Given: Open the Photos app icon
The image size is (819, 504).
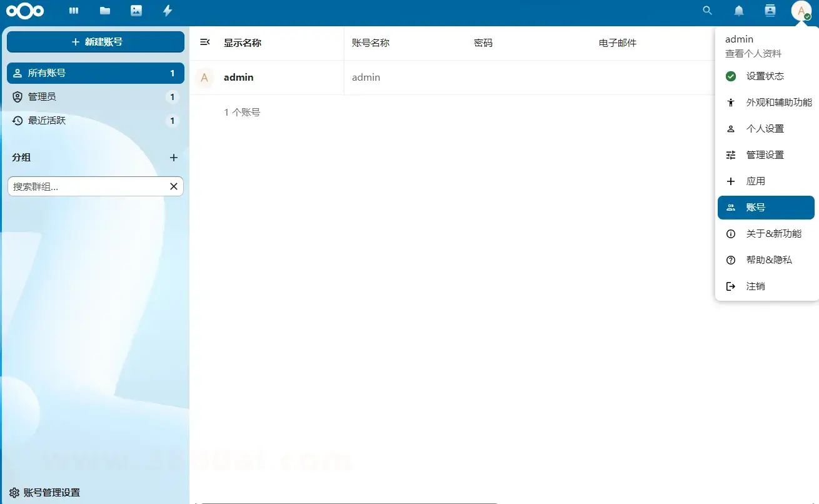Looking at the screenshot, I should [x=136, y=11].
